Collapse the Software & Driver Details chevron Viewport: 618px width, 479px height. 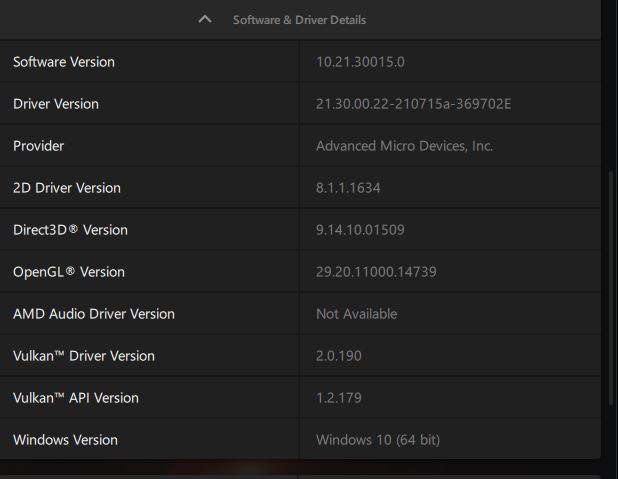click(205, 19)
